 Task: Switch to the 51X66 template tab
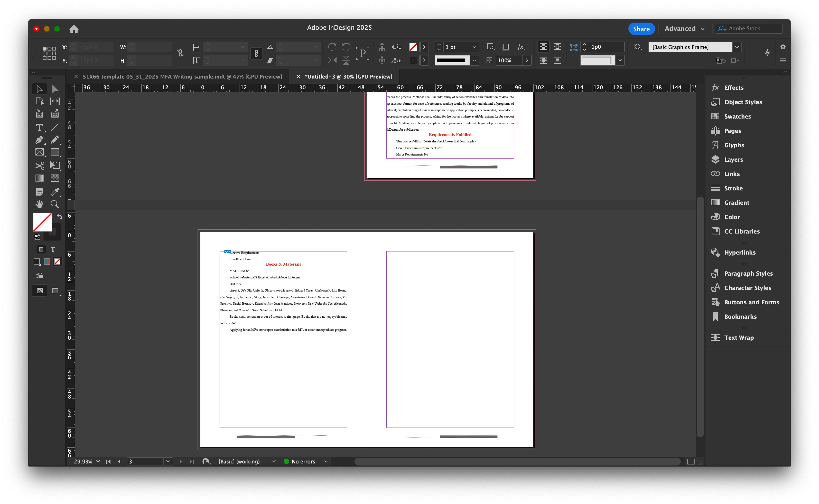tap(182, 77)
